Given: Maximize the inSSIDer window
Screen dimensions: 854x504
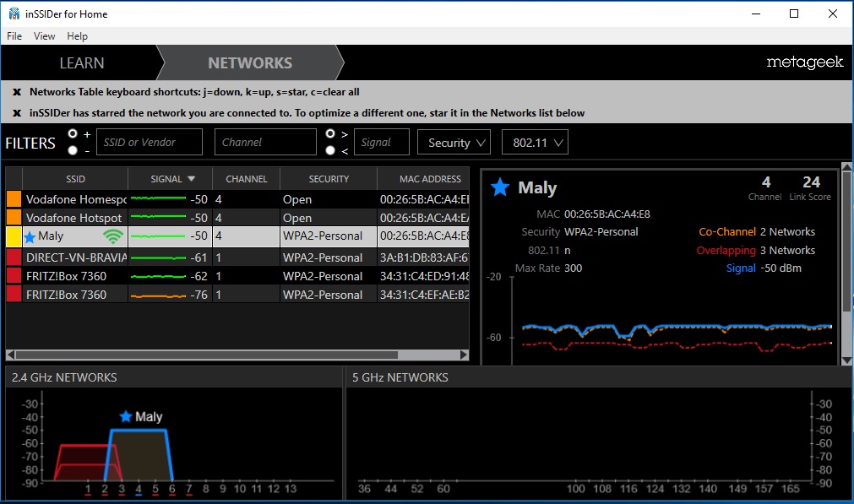Looking at the screenshot, I should (794, 14).
